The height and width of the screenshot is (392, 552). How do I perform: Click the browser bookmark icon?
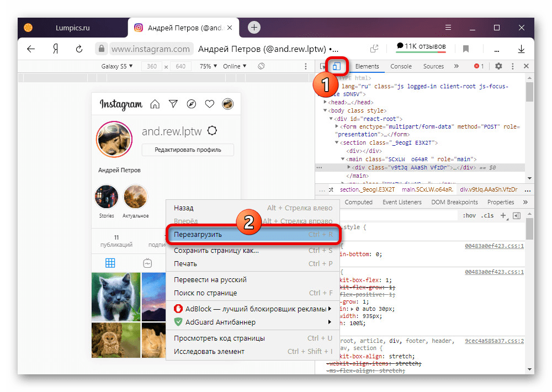[x=466, y=49]
